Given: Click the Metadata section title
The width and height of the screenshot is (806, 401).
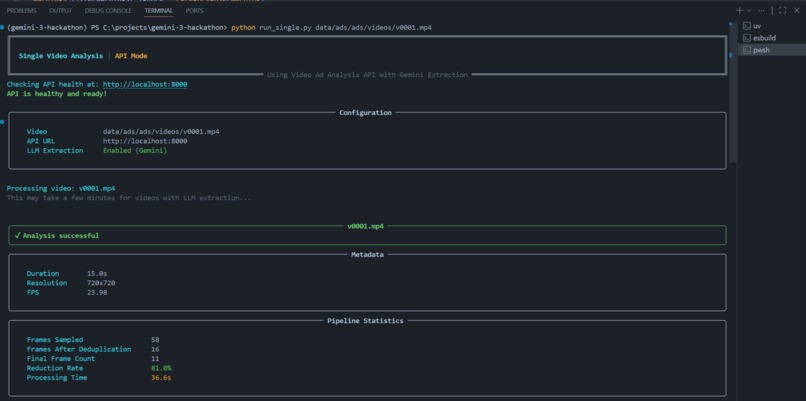Looking at the screenshot, I should coord(367,254).
